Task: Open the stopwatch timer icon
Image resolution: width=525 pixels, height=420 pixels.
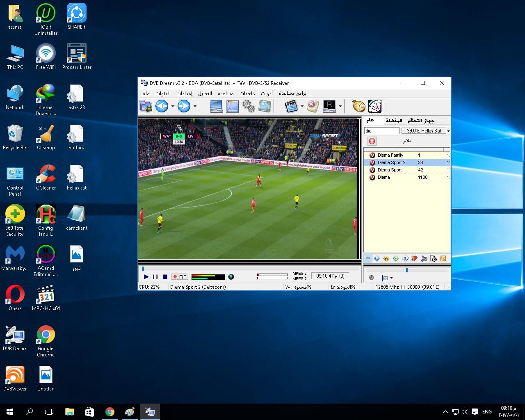Action: click(x=359, y=106)
